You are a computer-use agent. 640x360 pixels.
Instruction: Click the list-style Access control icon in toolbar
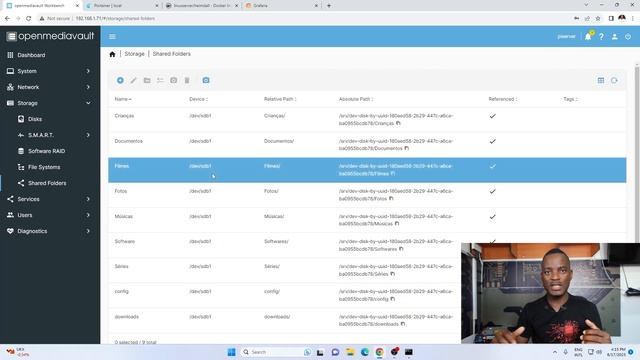coord(160,80)
